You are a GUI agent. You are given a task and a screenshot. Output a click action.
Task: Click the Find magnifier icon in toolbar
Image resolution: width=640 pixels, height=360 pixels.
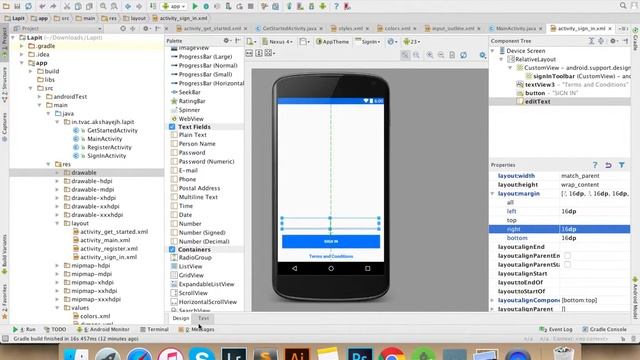[103, 6]
